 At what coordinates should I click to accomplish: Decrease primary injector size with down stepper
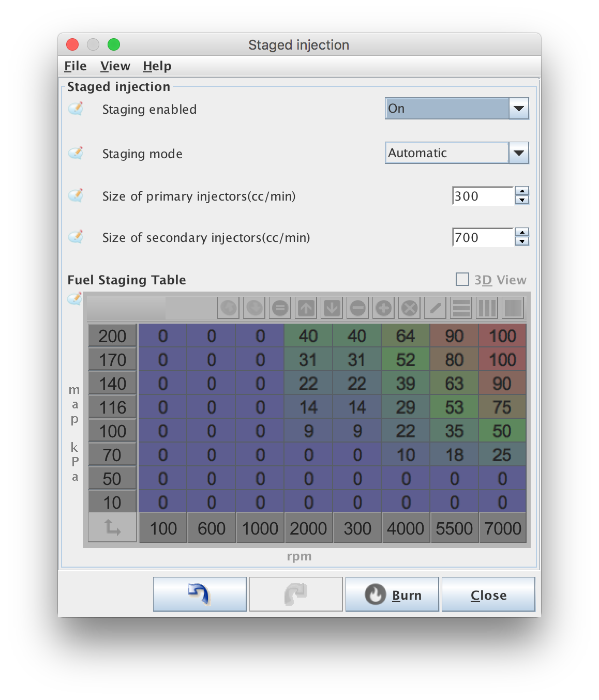coord(522,200)
